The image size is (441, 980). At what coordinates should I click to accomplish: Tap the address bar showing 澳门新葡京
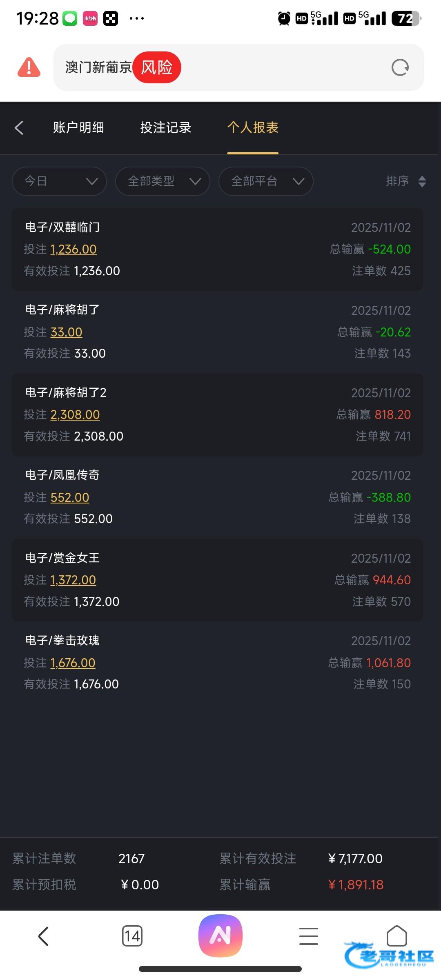[x=261, y=67]
